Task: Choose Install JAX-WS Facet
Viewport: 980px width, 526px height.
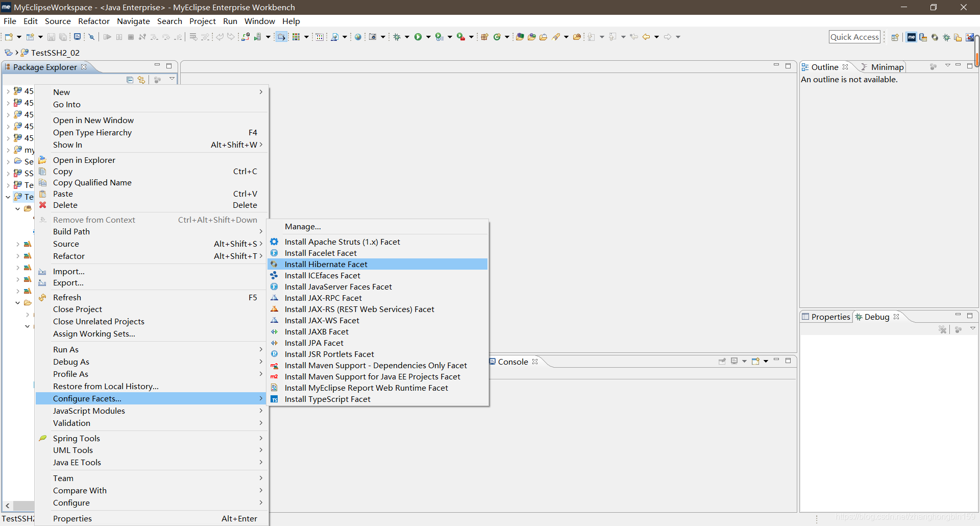Action: (378, 320)
